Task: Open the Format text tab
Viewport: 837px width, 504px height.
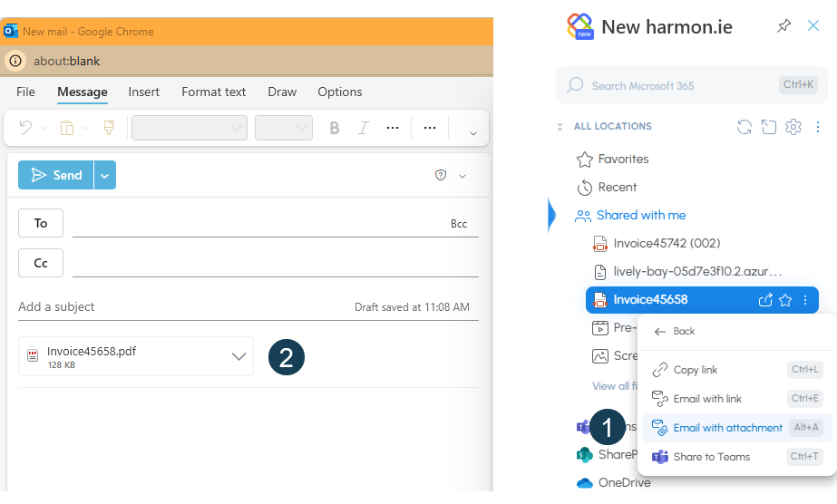Action: (x=213, y=92)
